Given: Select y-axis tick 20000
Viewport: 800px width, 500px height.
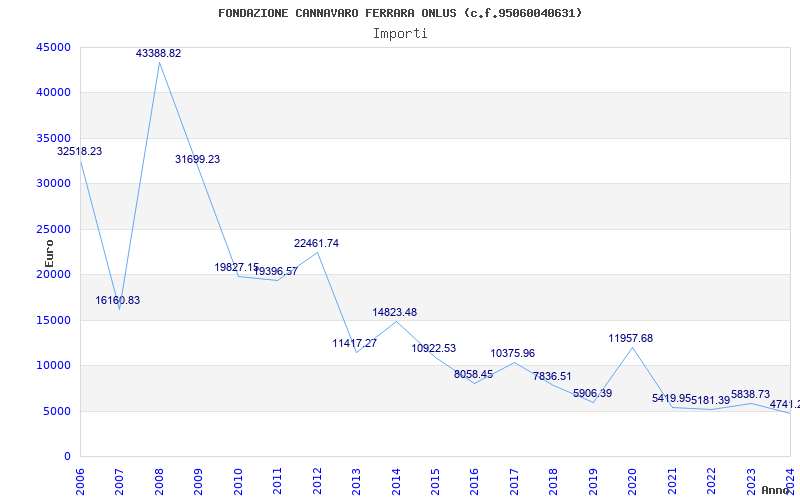Looking at the screenshot, I should click(x=53, y=274).
